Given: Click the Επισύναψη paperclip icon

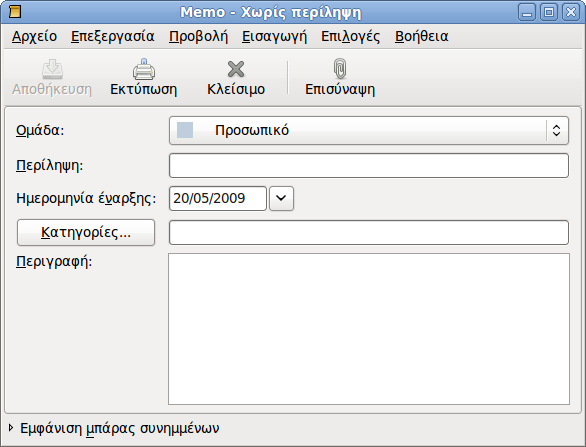Looking at the screenshot, I should point(340,69).
